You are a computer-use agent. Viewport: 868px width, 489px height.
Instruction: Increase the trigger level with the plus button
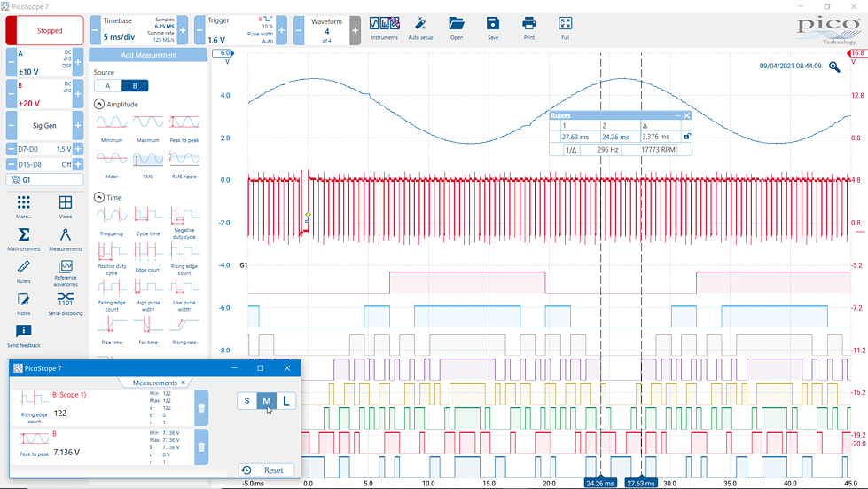282,30
